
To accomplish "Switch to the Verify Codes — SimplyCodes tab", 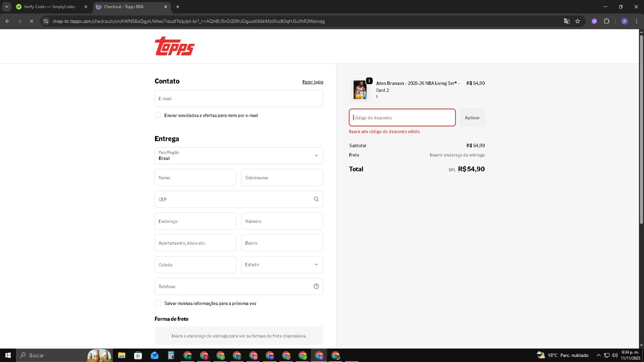I will (x=49, y=7).
